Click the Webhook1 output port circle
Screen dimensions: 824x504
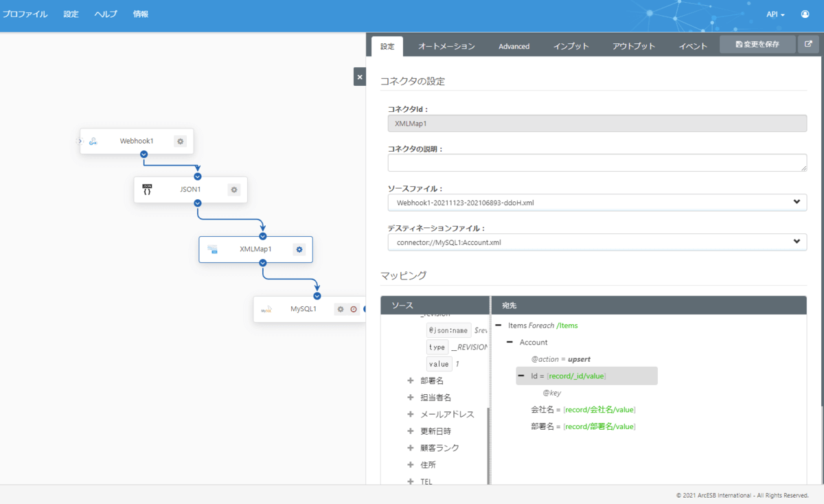(144, 154)
